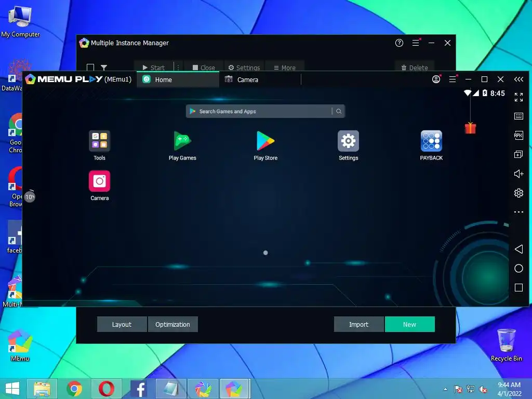Launch Chrome from the taskbar

pyautogui.click(x=74, y=389)
